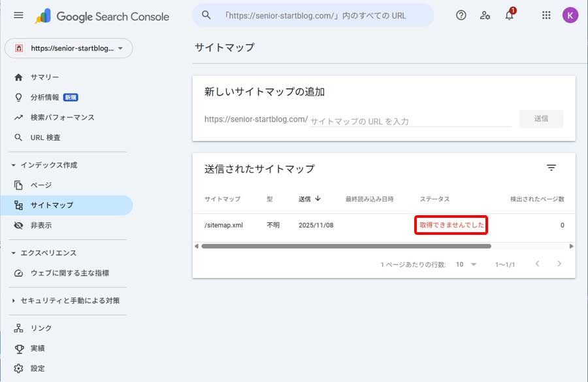Open the Search Console help icon

click(461, 15)
